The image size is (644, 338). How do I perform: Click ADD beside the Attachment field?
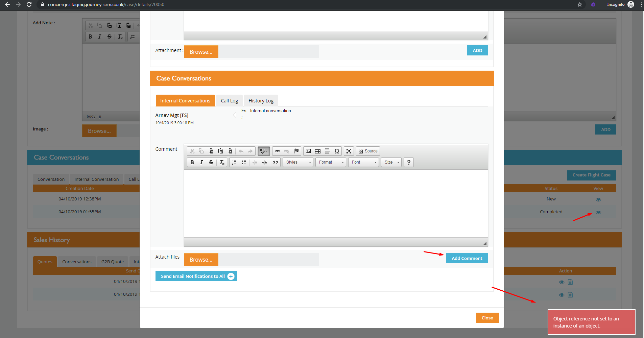click(477, 50)
